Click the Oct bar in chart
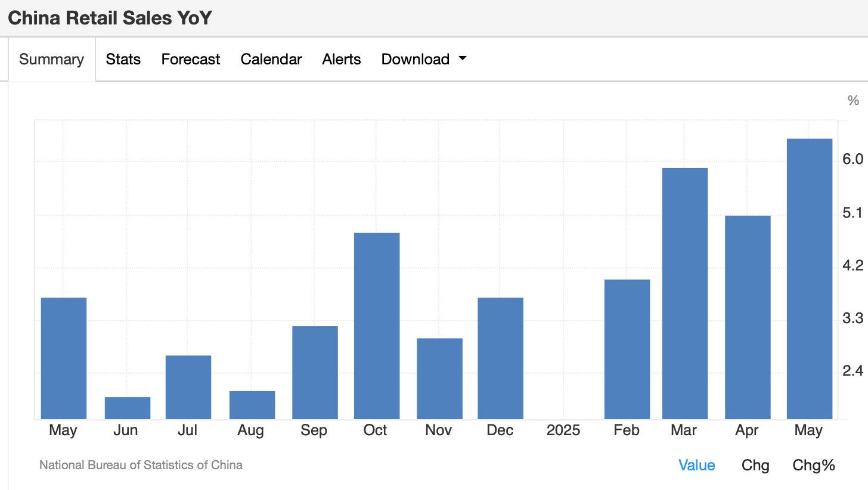 377,326
